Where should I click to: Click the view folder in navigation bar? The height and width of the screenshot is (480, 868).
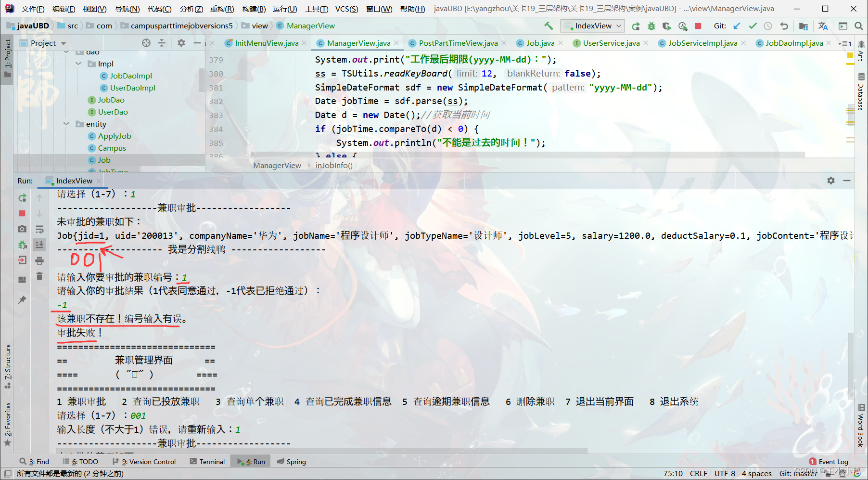click(255, 26)
